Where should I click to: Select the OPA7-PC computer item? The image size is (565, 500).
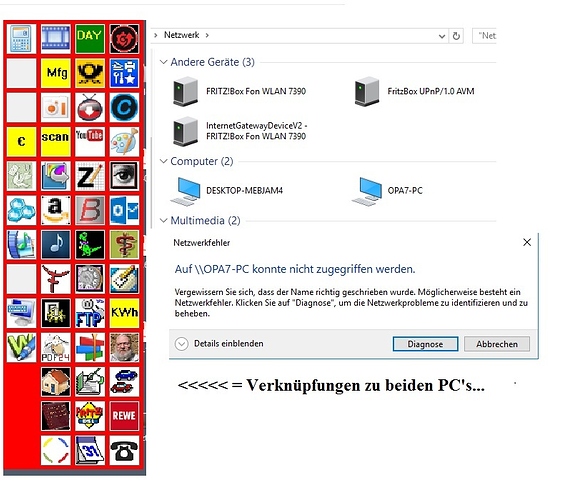388,191
